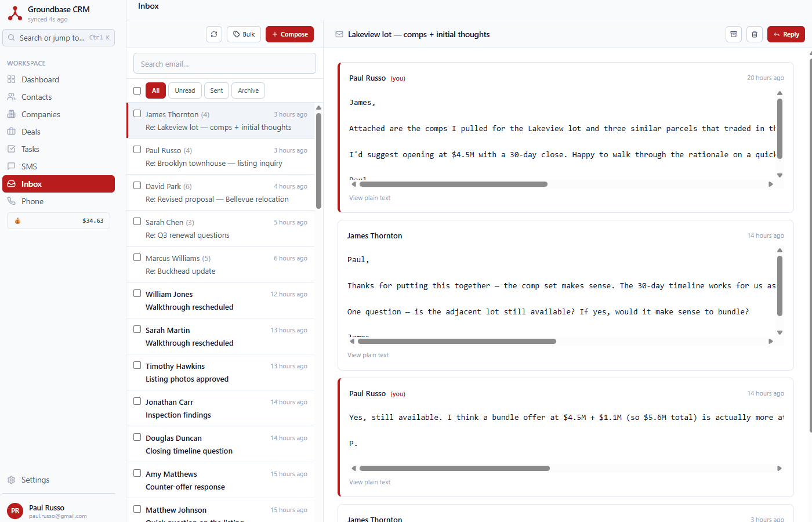Go to Contacts in the sidebar
Screen dimensions: 812x522
(x=59, y=97)
